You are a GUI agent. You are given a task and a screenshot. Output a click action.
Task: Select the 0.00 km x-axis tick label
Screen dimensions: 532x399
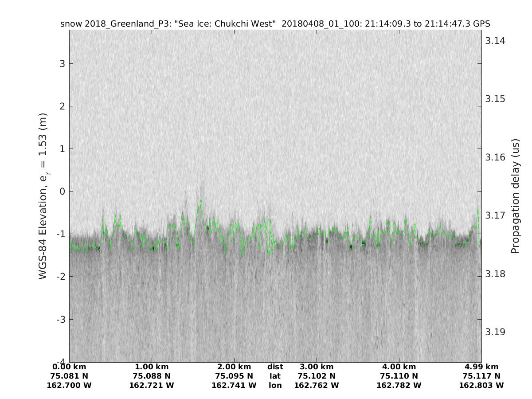69,367
